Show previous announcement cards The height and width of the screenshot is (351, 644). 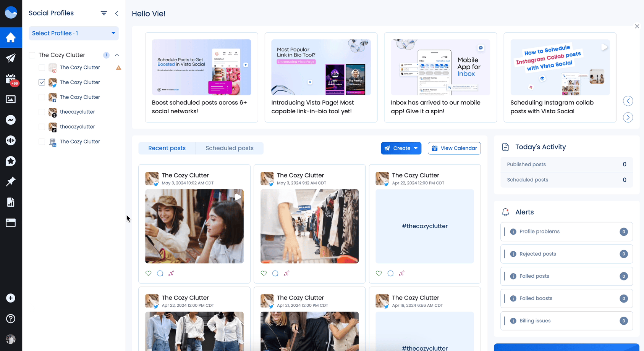click(628, 101)
